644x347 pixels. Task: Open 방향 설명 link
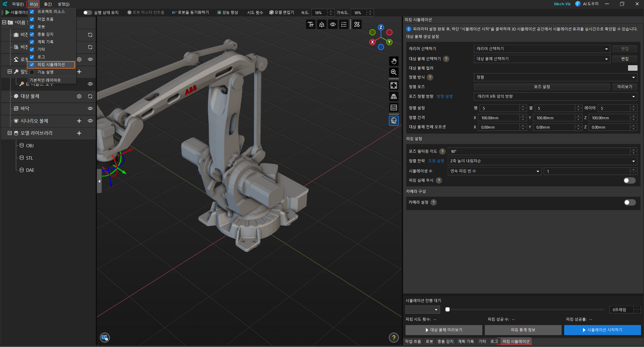(445, 96)
